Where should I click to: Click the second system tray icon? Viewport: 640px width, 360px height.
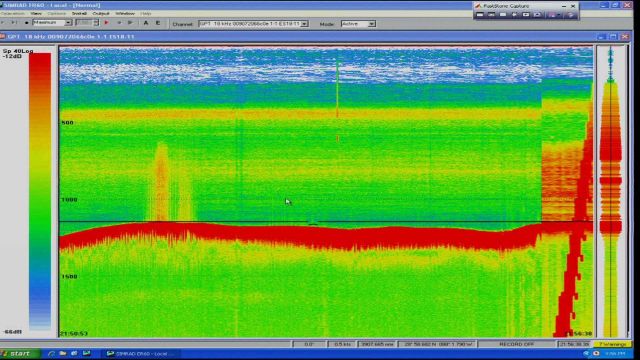click(x=596, y=353)
